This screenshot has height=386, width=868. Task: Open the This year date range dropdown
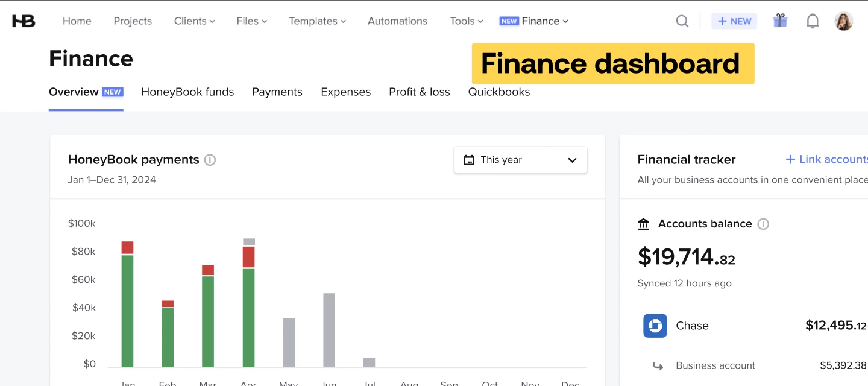(x=520, y=160)
